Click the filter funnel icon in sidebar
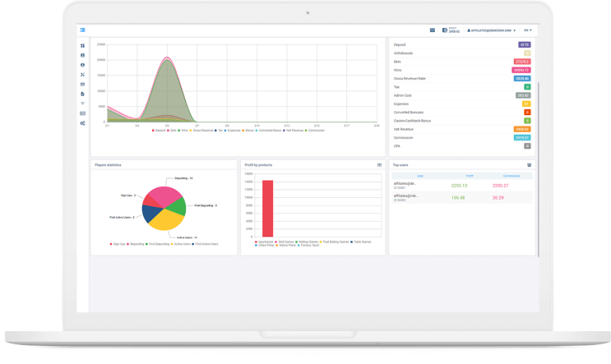 (82, 104)
